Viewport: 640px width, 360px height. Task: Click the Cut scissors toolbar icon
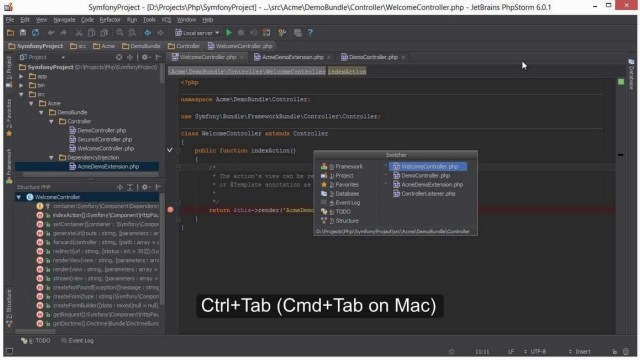pyautogui.click(x=79, y=33)
